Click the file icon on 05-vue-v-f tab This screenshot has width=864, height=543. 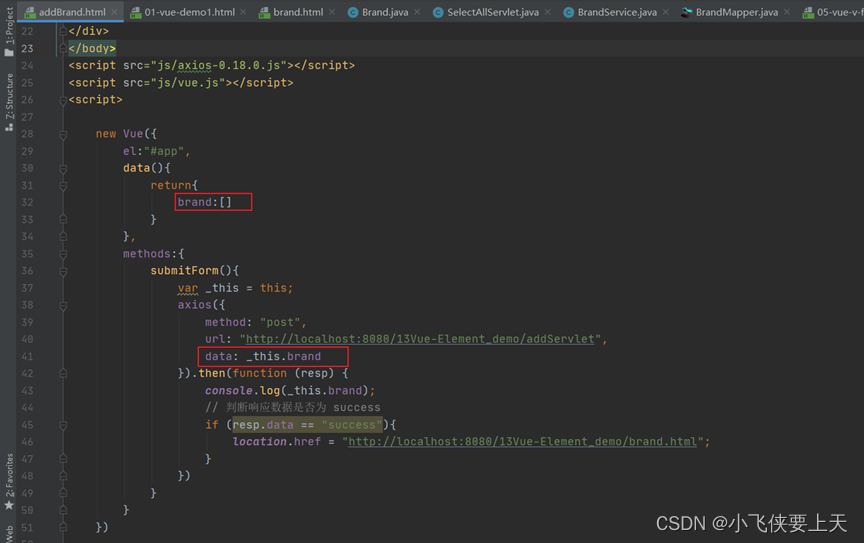tap(808, 12)
